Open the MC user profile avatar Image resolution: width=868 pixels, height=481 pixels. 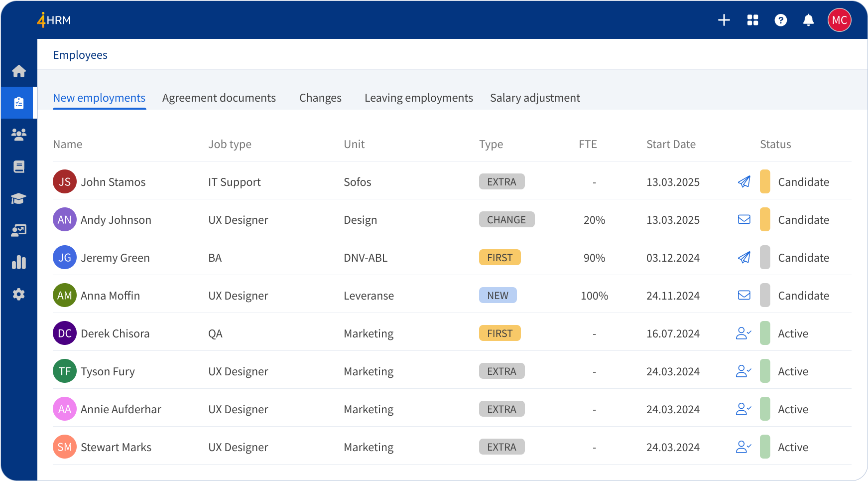point(840,20)
